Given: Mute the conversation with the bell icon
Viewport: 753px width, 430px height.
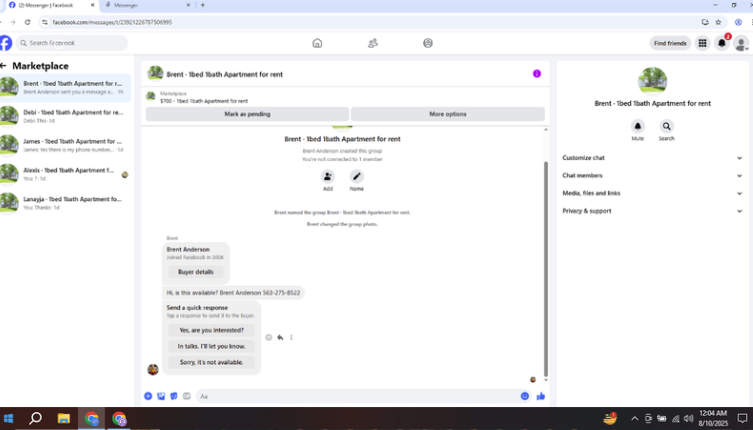Looking at the screenshot, I should coord(637,126).
